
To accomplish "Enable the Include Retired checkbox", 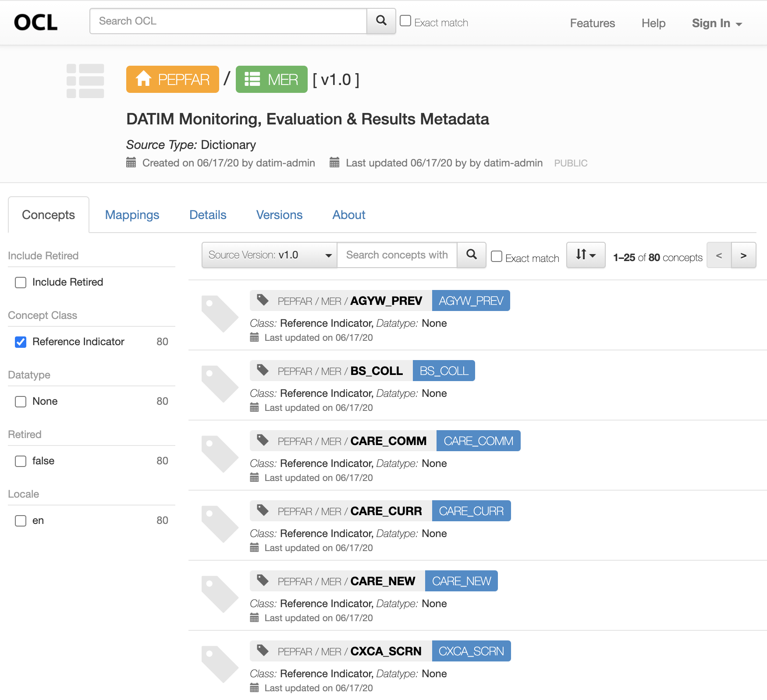I will pos(21,283).
